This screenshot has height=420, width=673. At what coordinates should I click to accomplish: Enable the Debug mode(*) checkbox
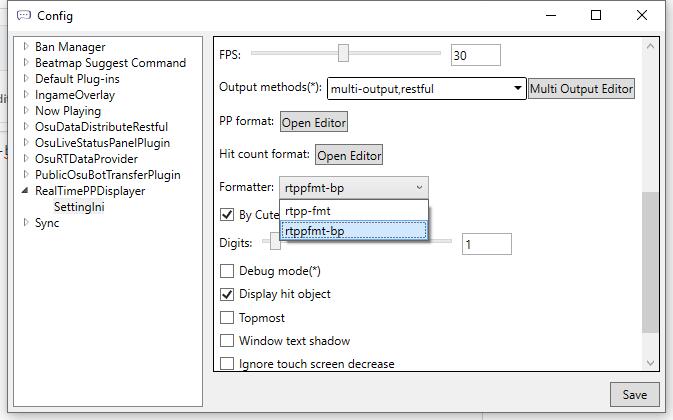[227, 271]
